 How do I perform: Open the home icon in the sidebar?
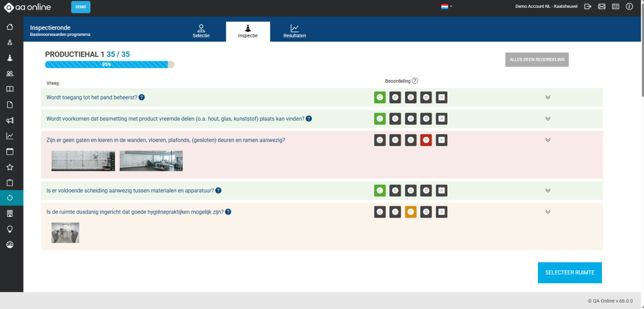point(10,27)
